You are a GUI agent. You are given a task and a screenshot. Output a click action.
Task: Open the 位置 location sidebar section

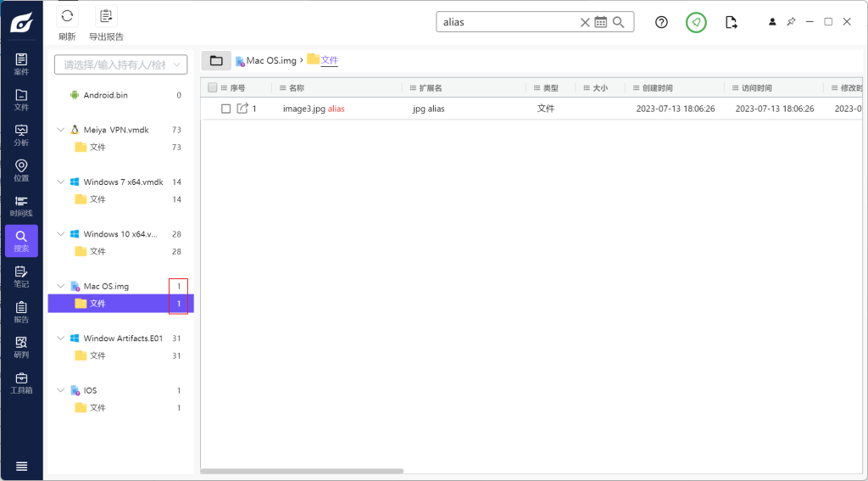21,170
